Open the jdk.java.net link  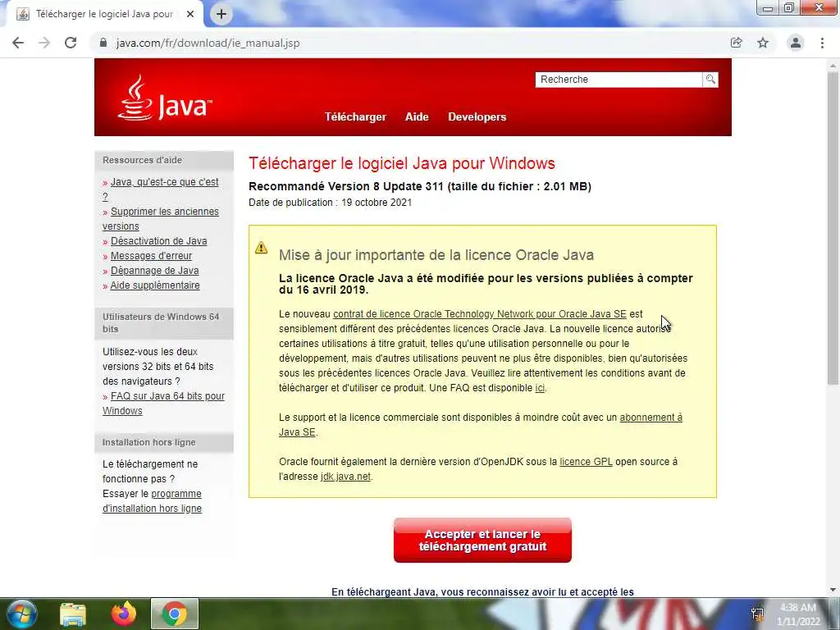pos(345,477)
